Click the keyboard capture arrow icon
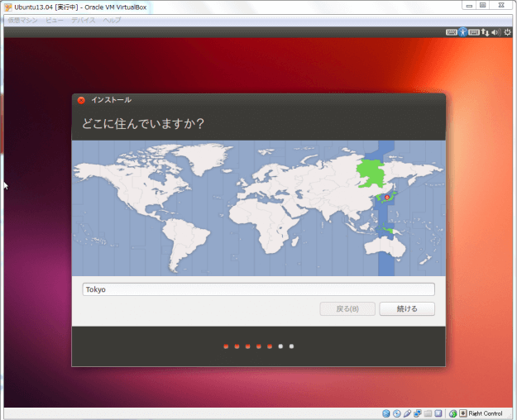Viewport: 517px width, 420px height. (x=463, y=413)
